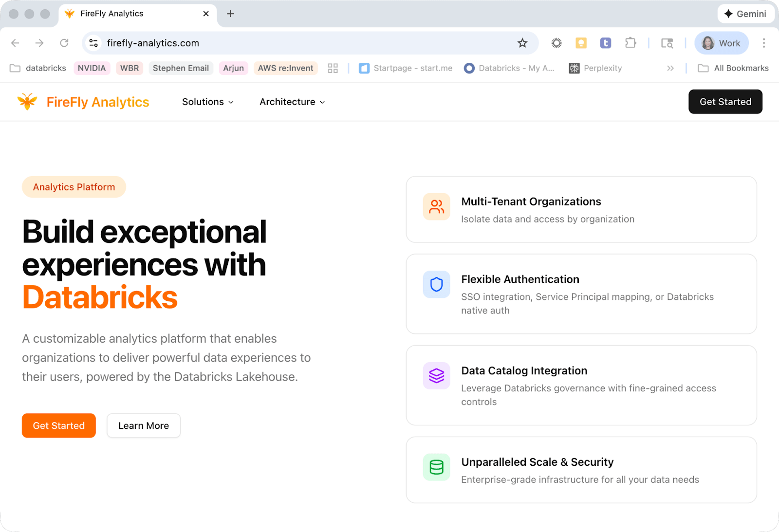
Task: Click the Learn More button
Action: 144,426
